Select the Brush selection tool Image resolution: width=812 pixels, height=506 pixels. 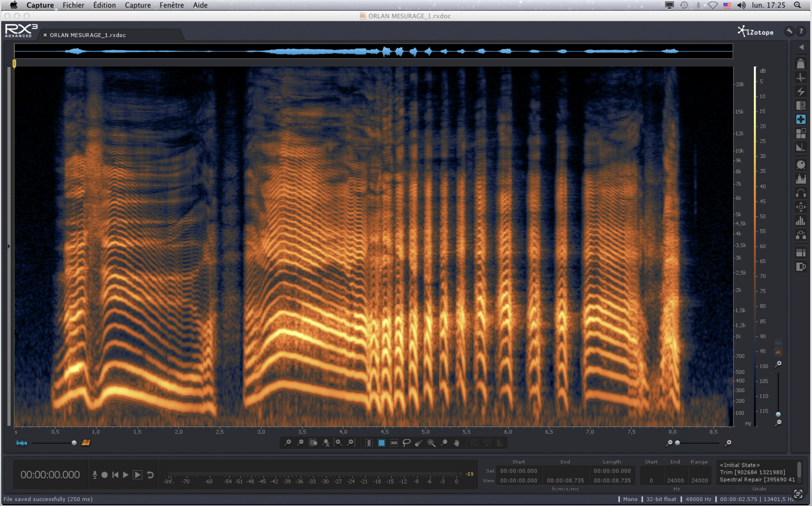click(x=419, y=443)
